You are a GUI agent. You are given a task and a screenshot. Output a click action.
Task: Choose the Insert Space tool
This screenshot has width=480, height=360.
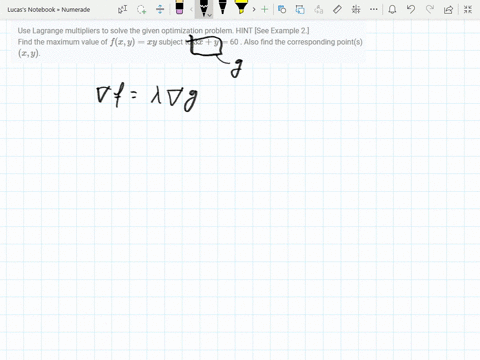pos(160,9)
